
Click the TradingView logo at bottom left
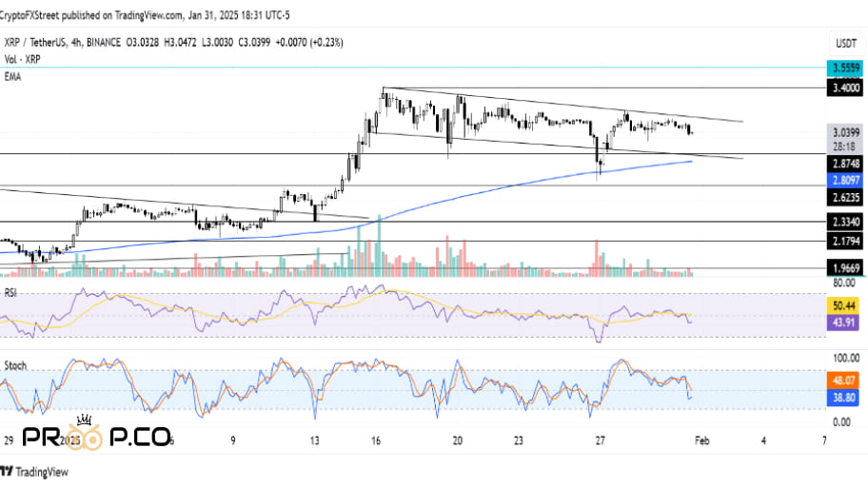34,472
